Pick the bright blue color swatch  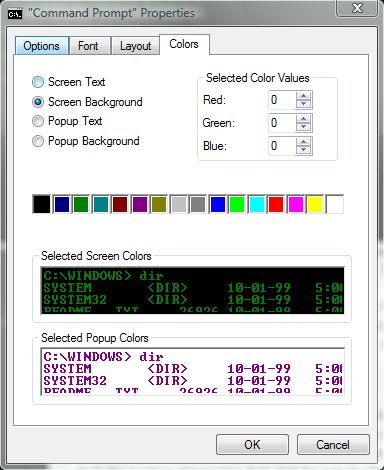[x=218, y=204]
